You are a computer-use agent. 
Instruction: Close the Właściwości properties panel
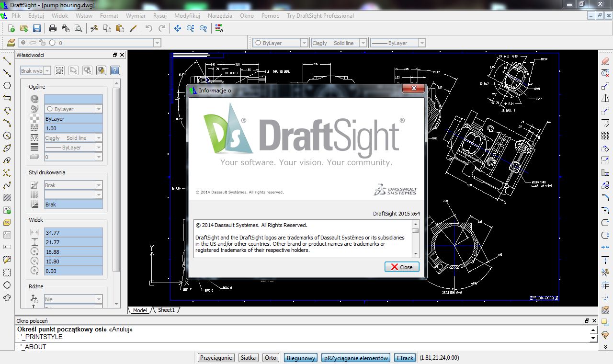pos(122,55)
